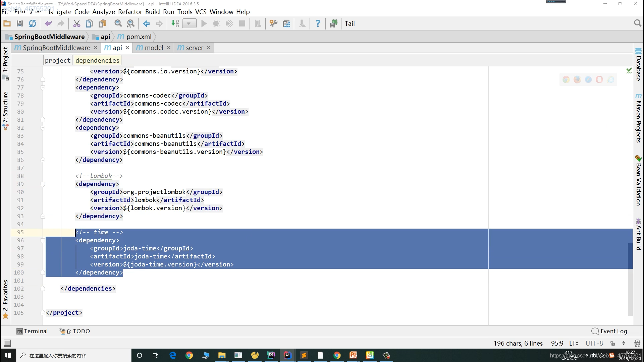Close the api editor tab
Screen dimensions: 644x362
click(127, 48)
